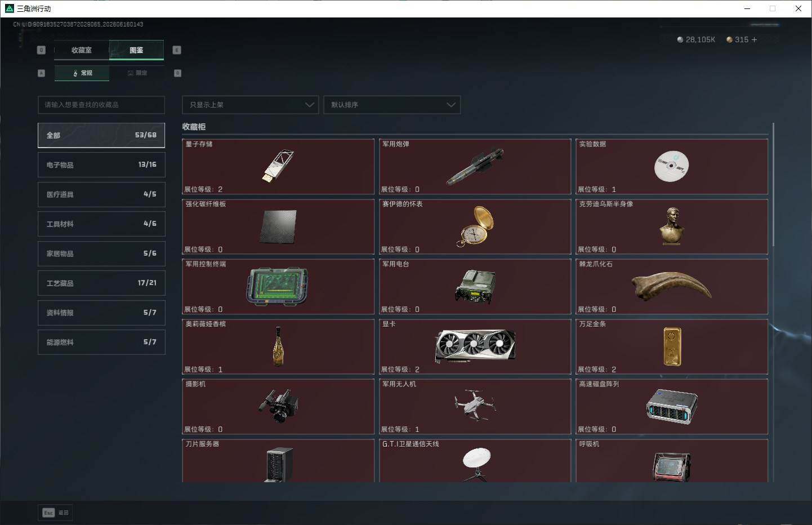Click the 量子存储 USB drive item image
This screenshot has height=525, width=812.
click(x=278, y=166)
